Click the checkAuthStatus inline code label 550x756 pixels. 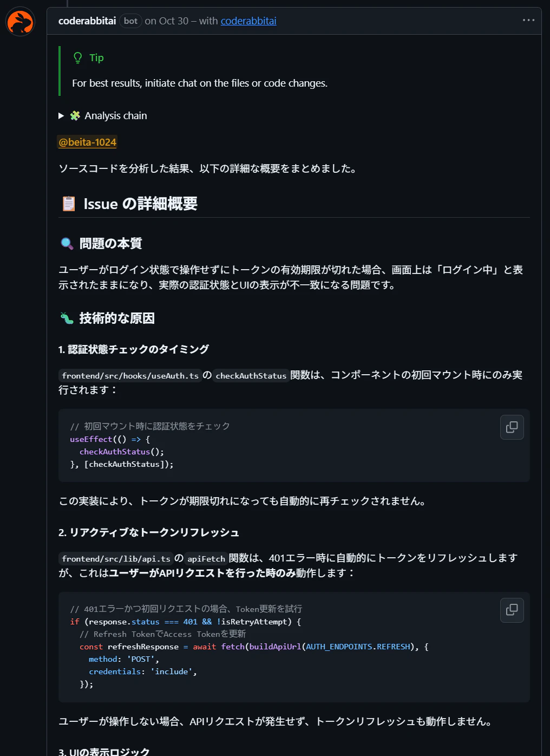pyautogui.click(x=251, y=375)
